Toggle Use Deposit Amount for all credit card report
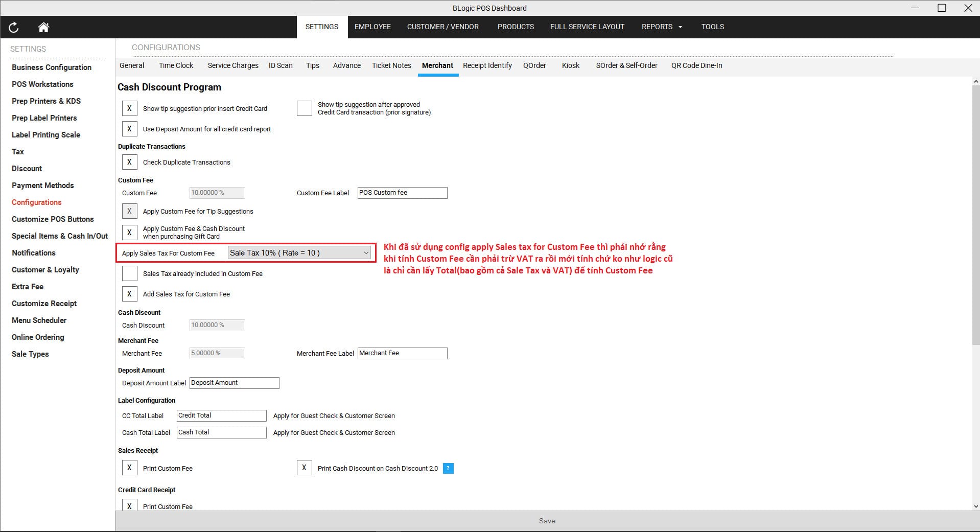 coord(129,129)
